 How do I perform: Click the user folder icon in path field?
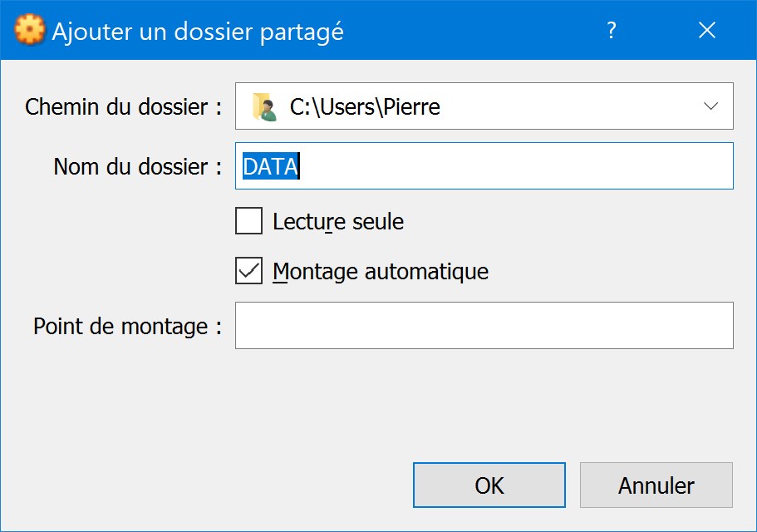coord(264,106)
